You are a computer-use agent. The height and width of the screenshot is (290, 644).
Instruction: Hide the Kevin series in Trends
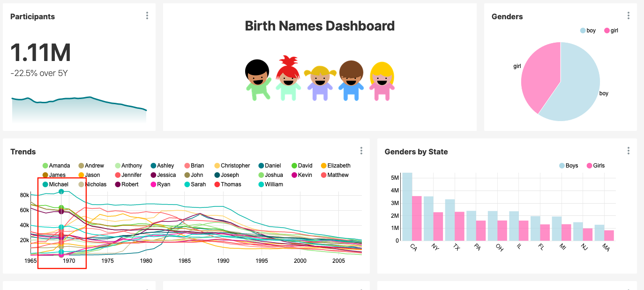click(x=302, y=175)
